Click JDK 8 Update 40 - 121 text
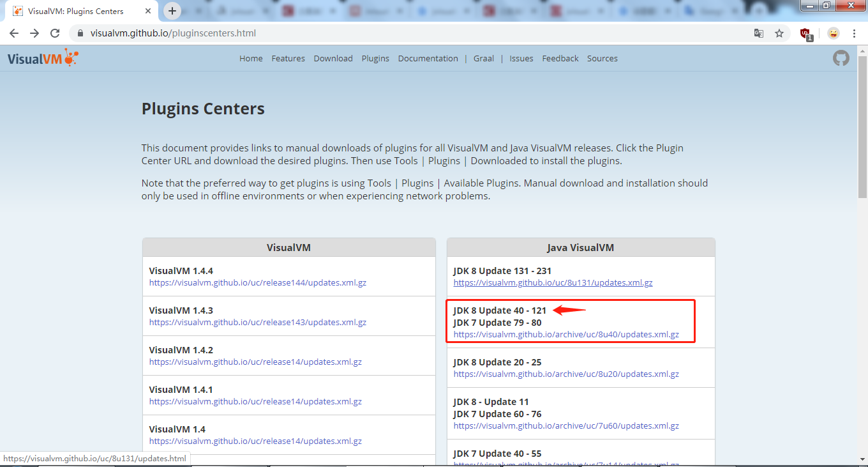The height and width of the screenshot is (467, 868). click(x=500, y=310)
